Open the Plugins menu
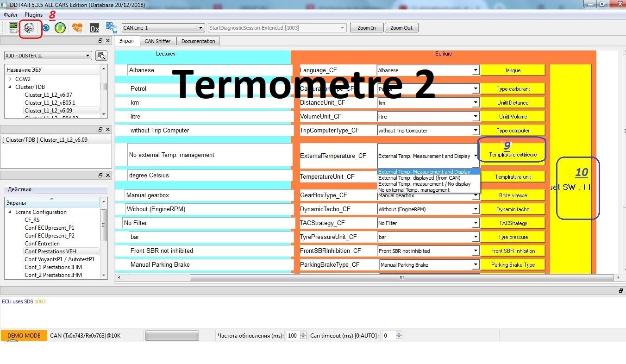The width and height of the screenshot is (626, 364). pyautogui.click(x=33, y=15)
